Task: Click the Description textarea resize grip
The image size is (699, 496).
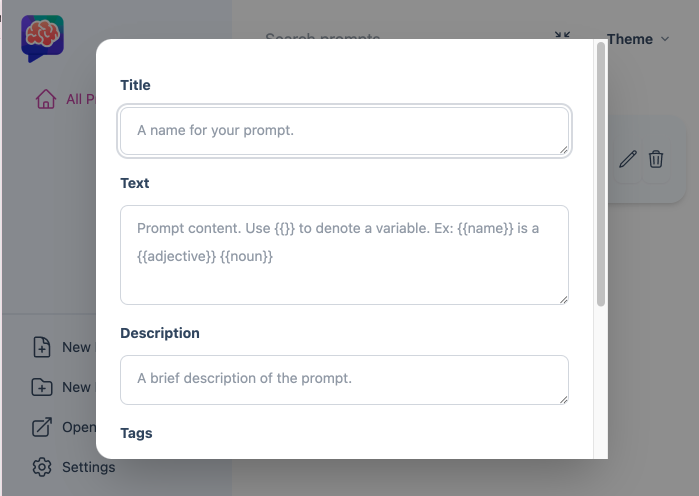Action: point(563,400)
